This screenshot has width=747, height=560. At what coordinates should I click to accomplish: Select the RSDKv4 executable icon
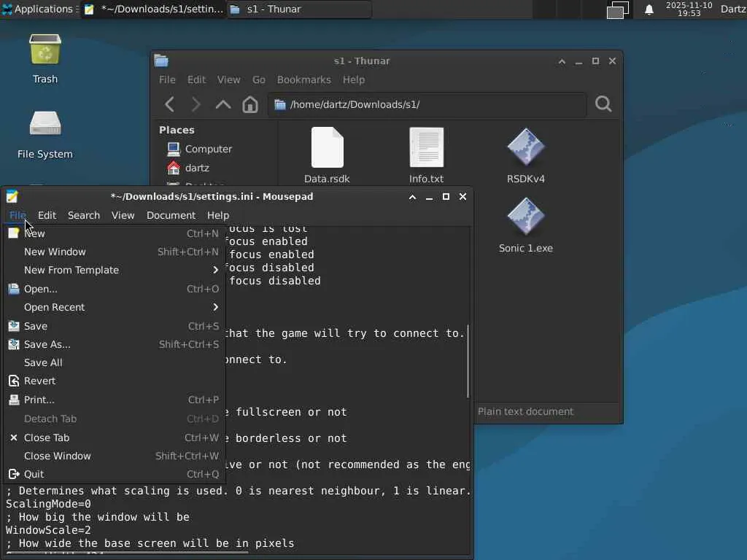tap(525, 155)
